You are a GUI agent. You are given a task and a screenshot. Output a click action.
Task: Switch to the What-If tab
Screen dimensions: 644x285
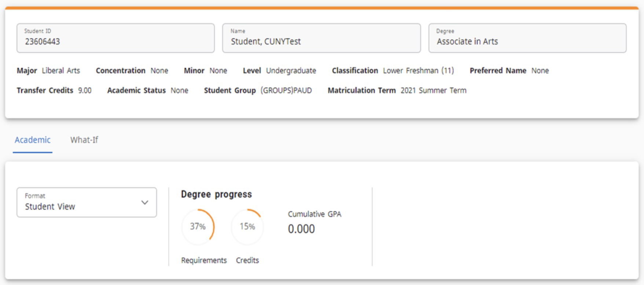pyautogui.click(x=84, y=140)
